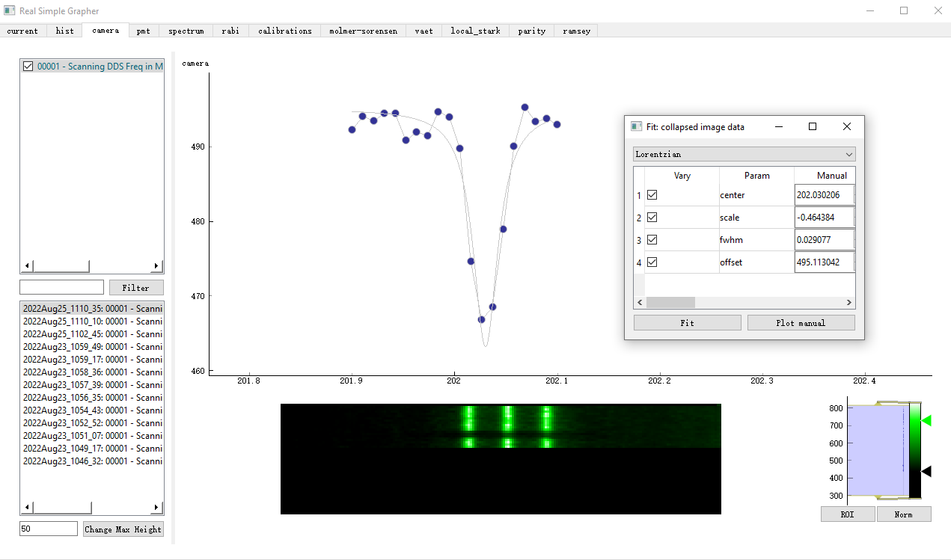The height and width of the screenshot is (560, 951).
Task: Open the parity tab
Action: point(531,31)
